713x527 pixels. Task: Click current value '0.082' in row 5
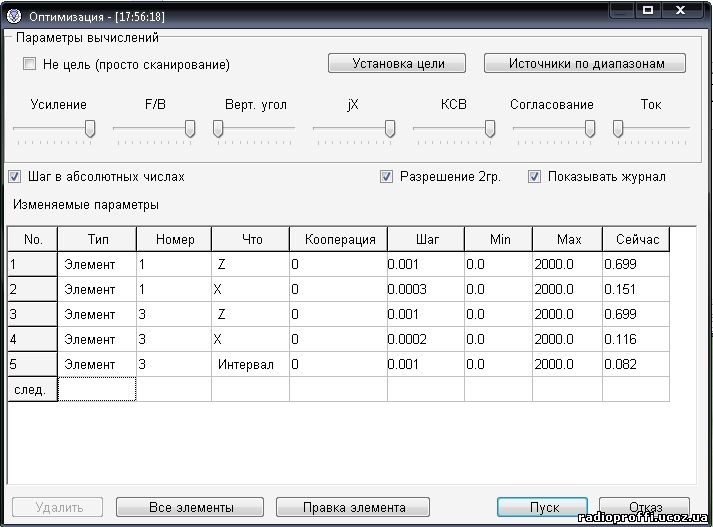tap(636, 364)
